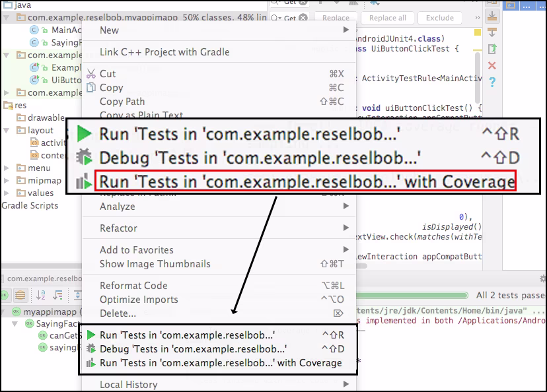Click the expand/collapse all icon in test toolbar
Screen dimensions: 547x392
(x=77, y=295)
